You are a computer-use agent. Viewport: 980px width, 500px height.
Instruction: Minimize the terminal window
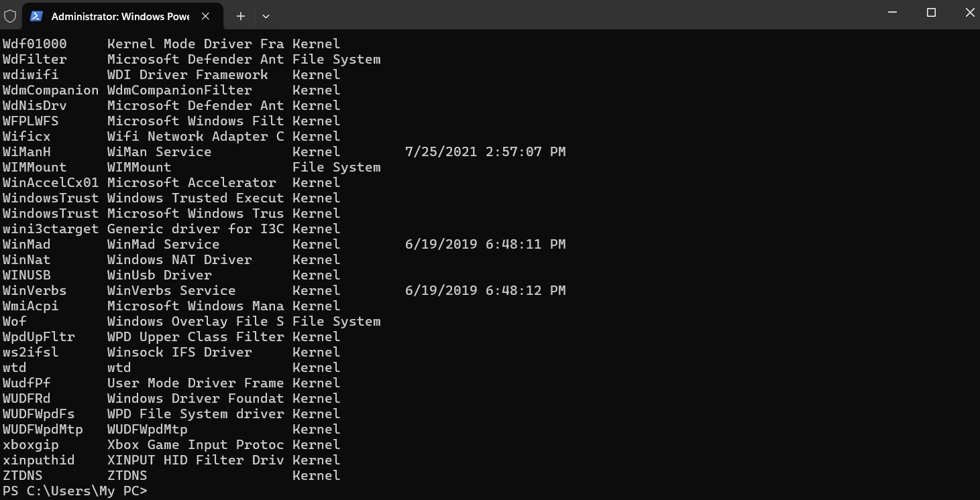coord(892,13)
